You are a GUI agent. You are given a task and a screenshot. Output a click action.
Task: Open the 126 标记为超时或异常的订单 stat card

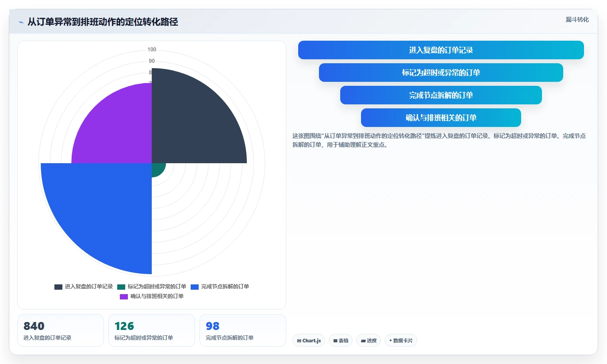pos(152,330)
